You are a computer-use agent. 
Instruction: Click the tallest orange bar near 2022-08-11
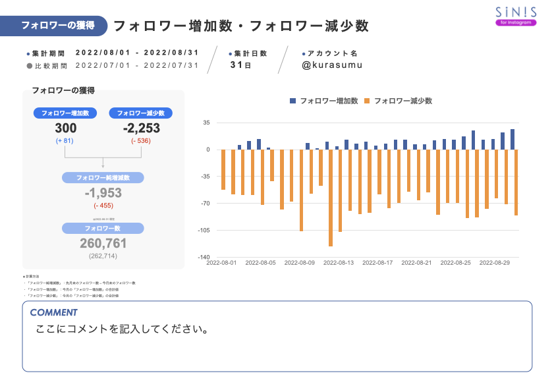tap(329, 198)
